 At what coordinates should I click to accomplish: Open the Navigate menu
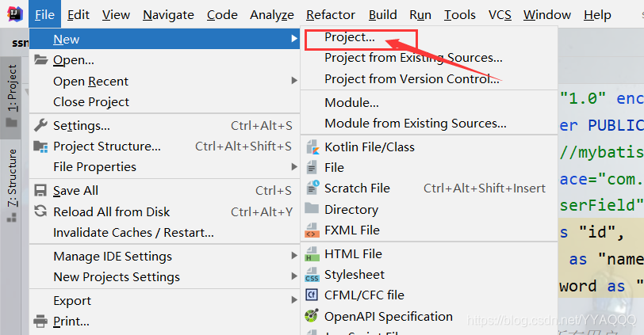[x=168, y=14]
